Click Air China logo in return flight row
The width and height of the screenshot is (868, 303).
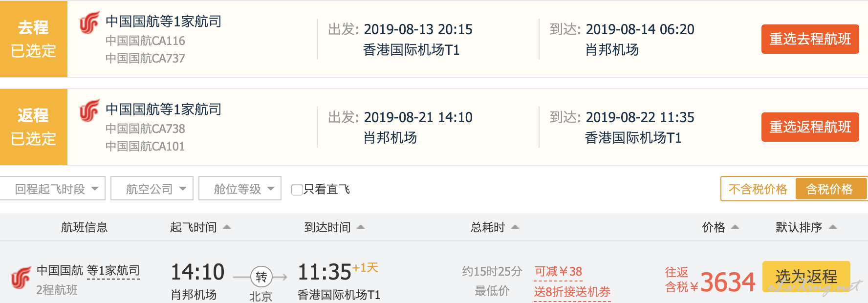coord(89,111)
